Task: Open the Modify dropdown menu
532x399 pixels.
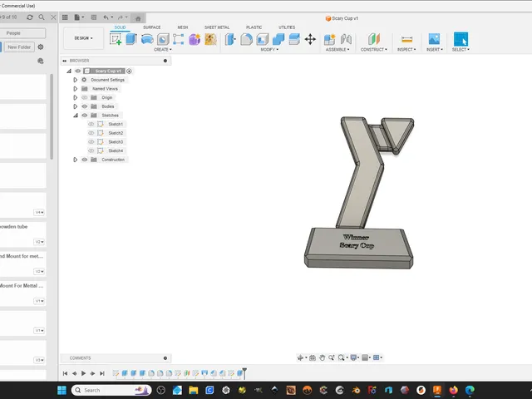Action: pyautogui.click(x=269, y=50)
